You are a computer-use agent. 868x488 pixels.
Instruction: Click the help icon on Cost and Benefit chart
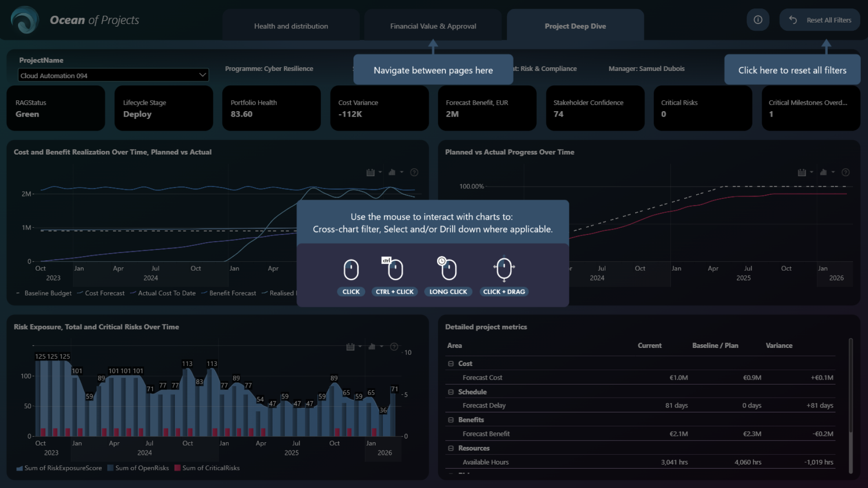coord(414,172)
